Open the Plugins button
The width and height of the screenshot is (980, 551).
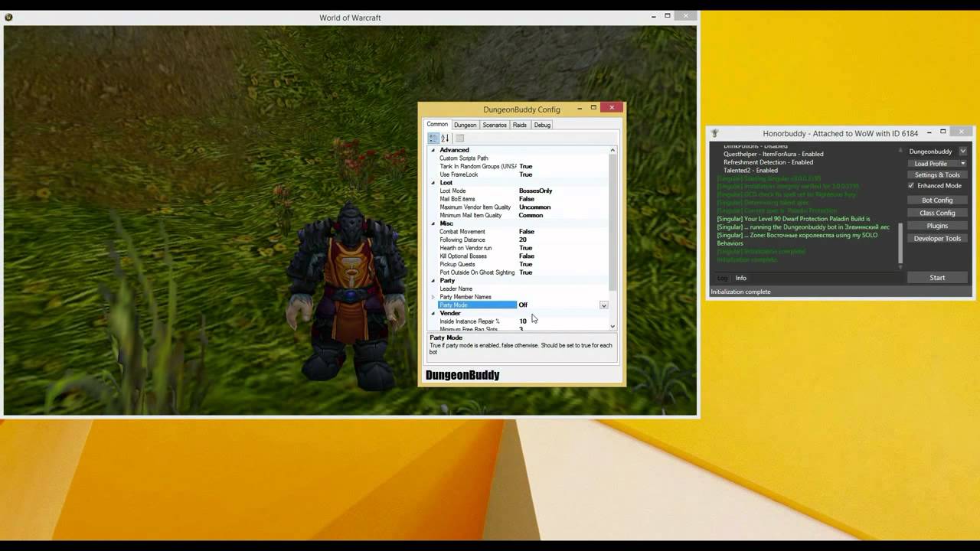coord(937,226)
